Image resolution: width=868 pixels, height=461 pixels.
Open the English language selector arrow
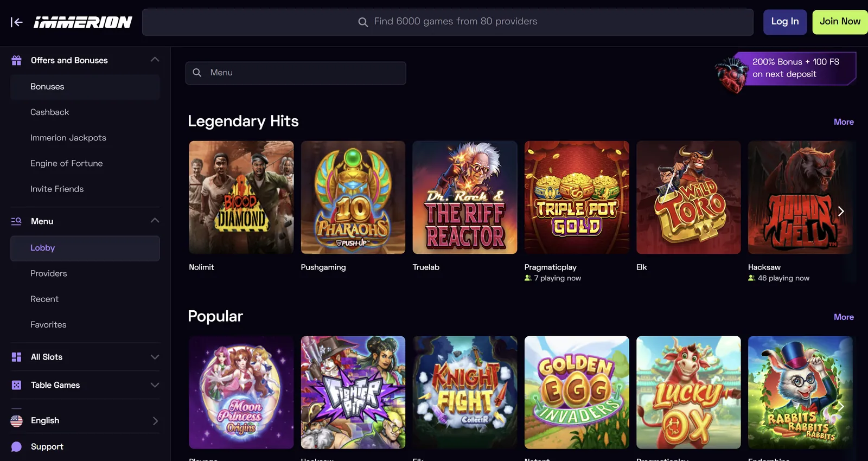pyautogui.click(x=155, y=421)
